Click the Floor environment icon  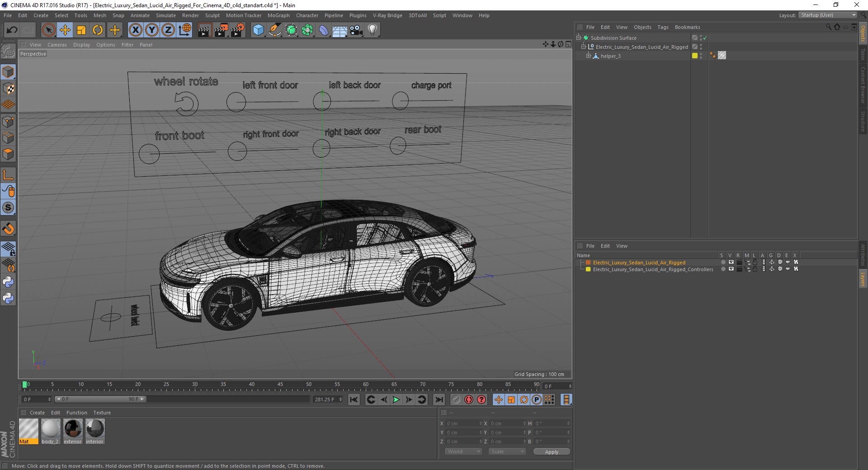340,30
